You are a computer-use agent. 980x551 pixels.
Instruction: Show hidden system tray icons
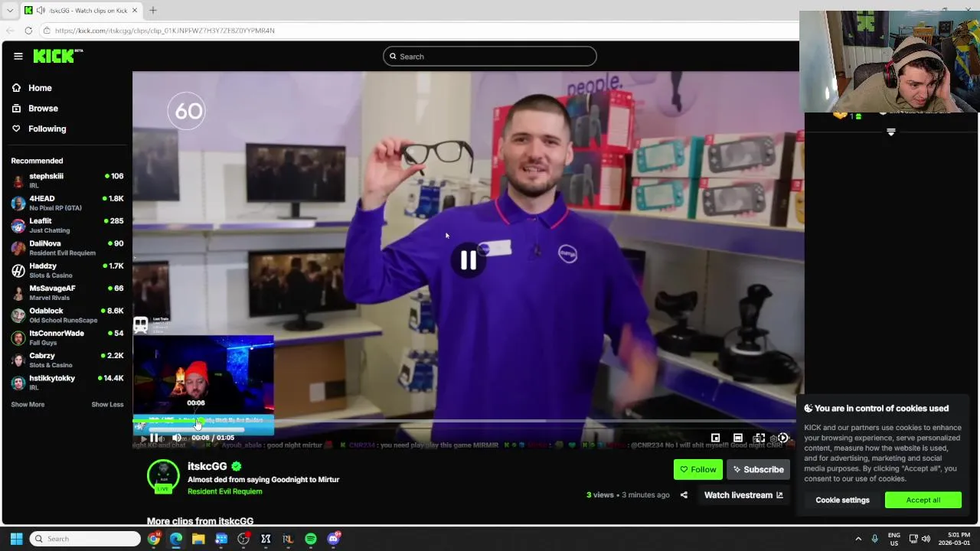pos(857,539)
